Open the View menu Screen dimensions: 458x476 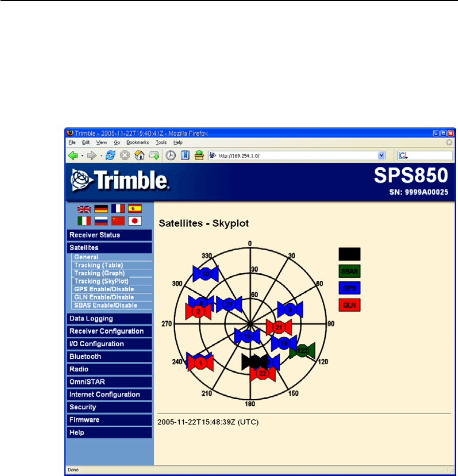pyautogui.click(x=101, y=142)
